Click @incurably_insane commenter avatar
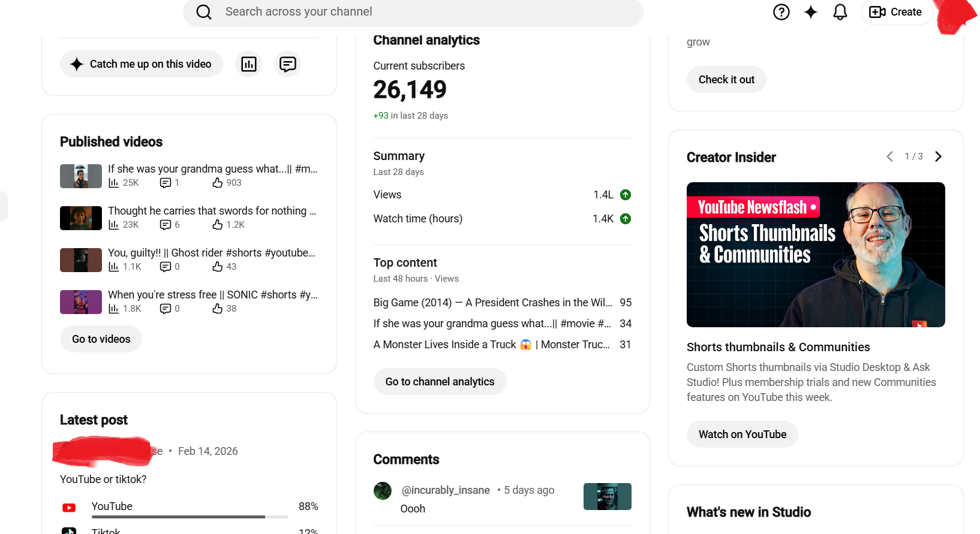 pos(383,491)
